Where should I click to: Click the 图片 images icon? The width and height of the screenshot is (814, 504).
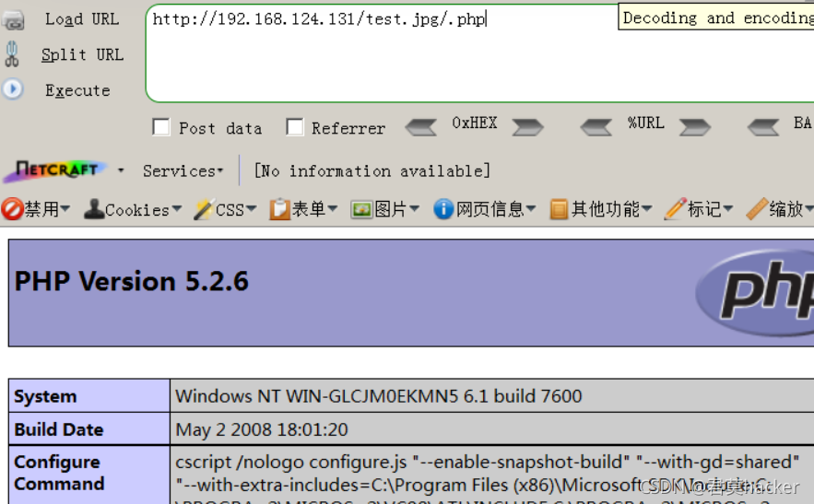pos(362,210)
